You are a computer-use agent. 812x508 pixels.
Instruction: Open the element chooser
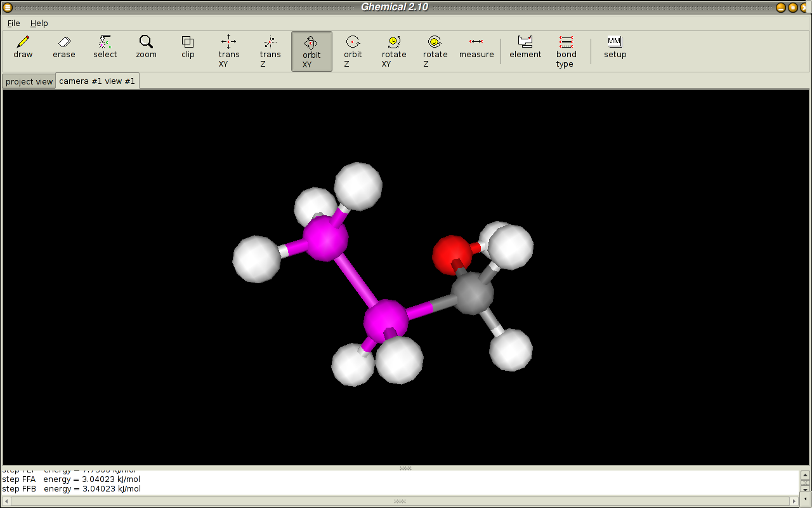(525, 48)
